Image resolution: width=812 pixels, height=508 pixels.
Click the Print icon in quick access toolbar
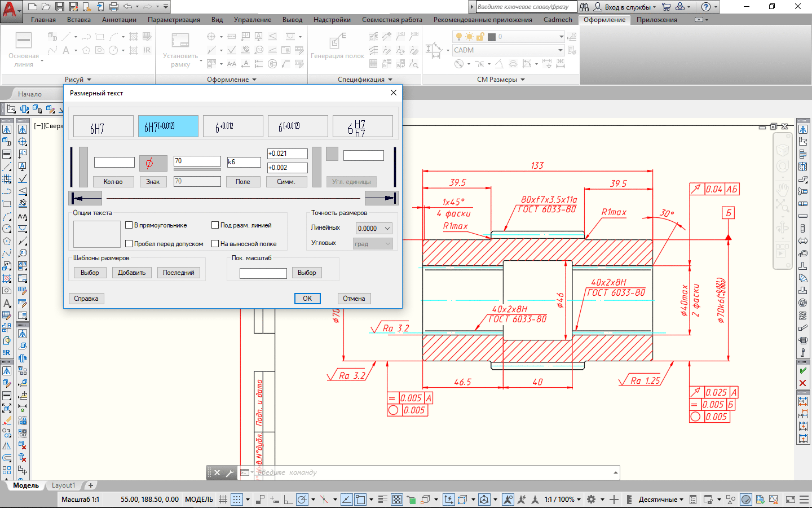tap(114, 7)
